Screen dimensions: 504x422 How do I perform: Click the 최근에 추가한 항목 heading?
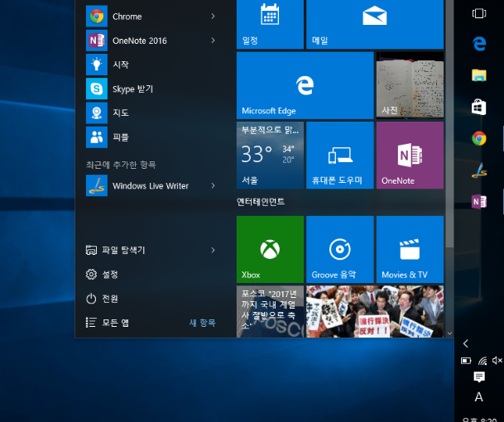tap(121, 165)
